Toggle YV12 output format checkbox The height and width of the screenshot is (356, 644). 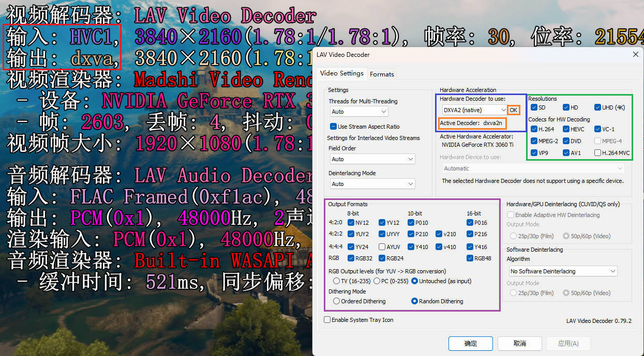coord(381,223)
